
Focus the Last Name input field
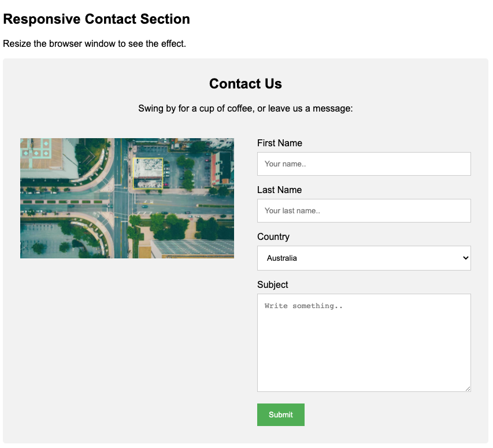click(x=364, y=210)
